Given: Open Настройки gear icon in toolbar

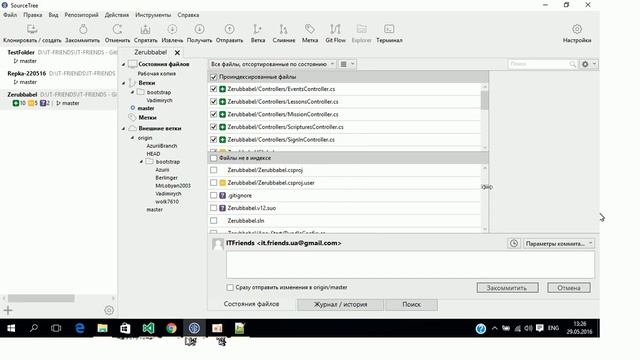Looking at the screenshot, I should pyautogui.click(x=577, y=29).
